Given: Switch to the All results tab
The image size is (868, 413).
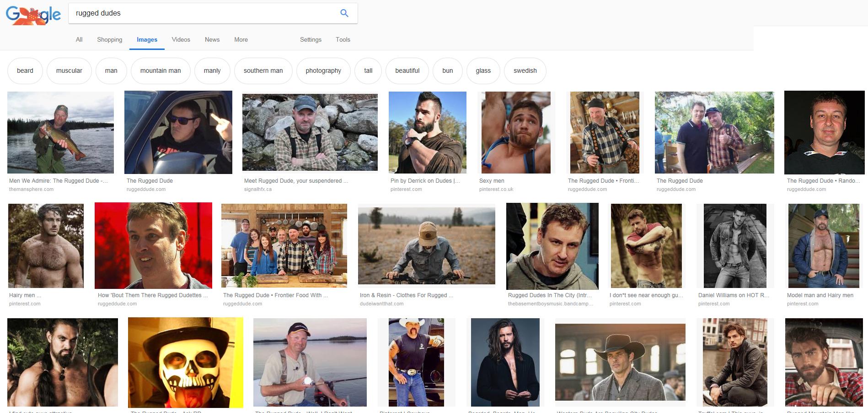Looking at the screenshot, I should click(x=79, y=39).
